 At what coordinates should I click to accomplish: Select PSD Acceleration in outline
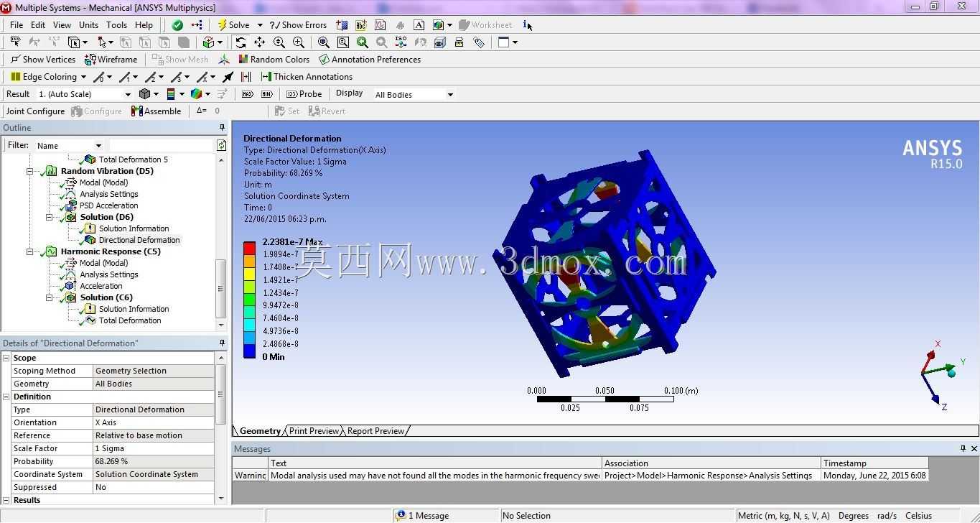108,205
